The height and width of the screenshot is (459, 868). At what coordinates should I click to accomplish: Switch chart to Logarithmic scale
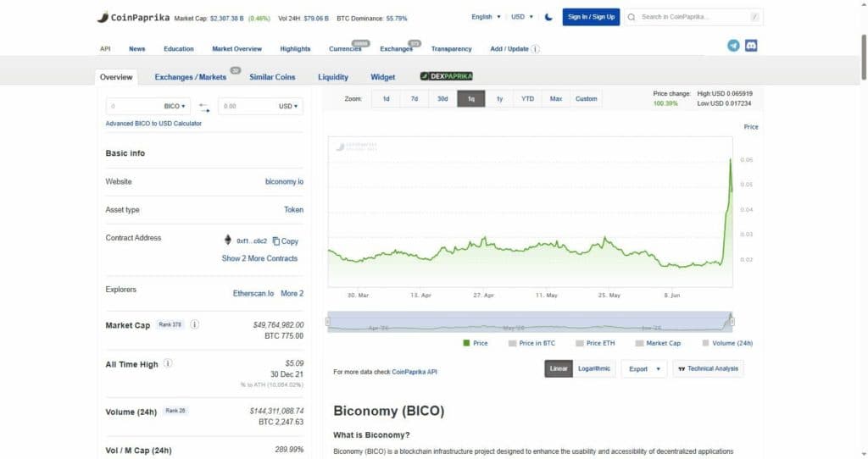click(594, 369)
